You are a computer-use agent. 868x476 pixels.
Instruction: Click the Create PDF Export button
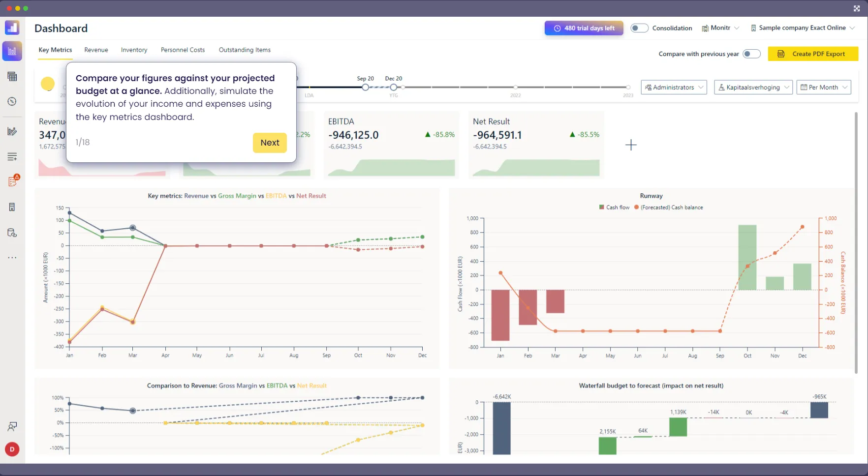coord(813,54)
